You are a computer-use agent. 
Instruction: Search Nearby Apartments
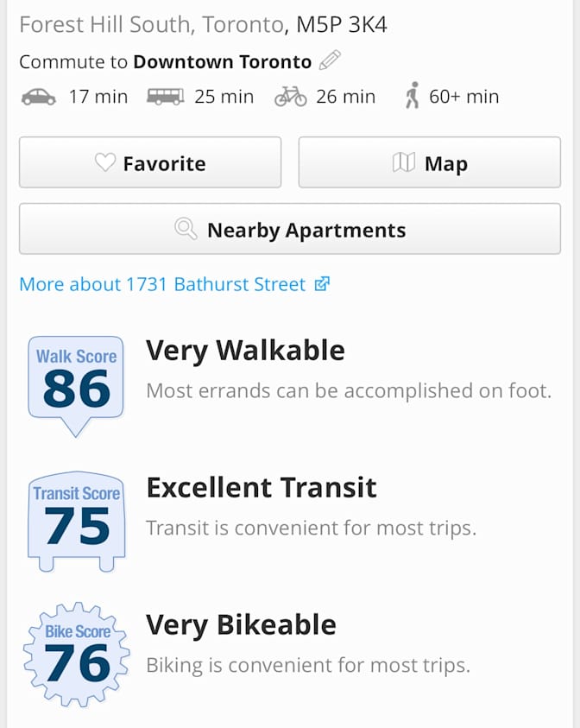[290, 230]
